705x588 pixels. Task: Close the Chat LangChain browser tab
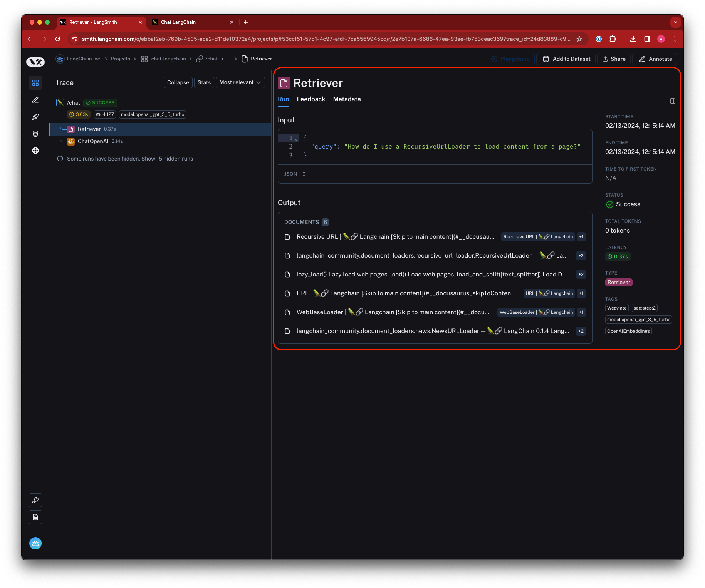pos(232,22)
